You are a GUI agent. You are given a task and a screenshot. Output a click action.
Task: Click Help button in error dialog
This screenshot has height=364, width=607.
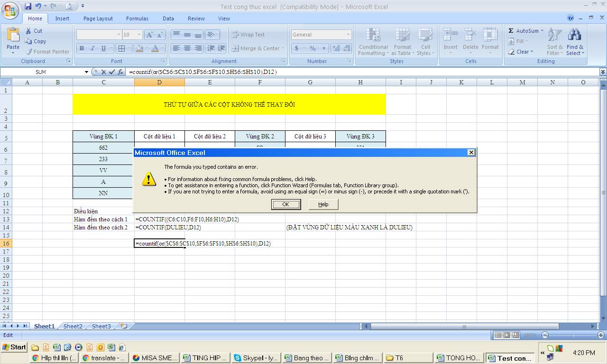click(x=323, y=204)
